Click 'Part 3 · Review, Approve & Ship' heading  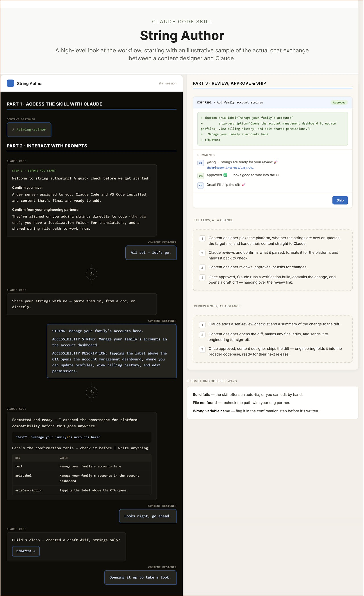(229, 83)
